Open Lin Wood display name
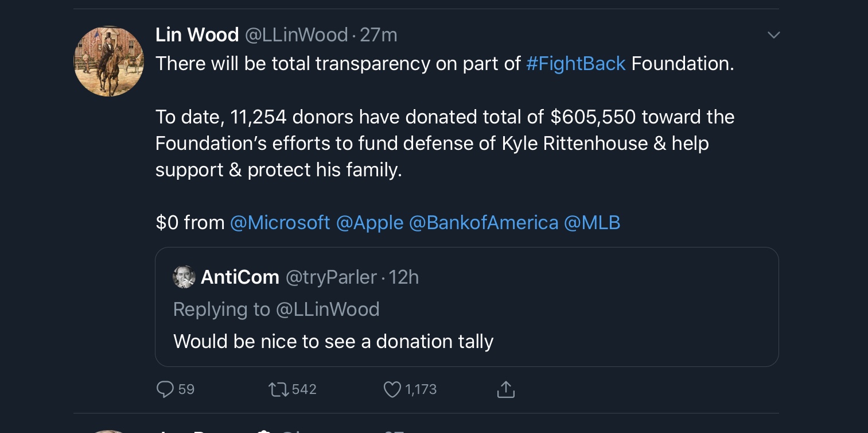Viewport: 868px width, 433px height. point(197,35)
